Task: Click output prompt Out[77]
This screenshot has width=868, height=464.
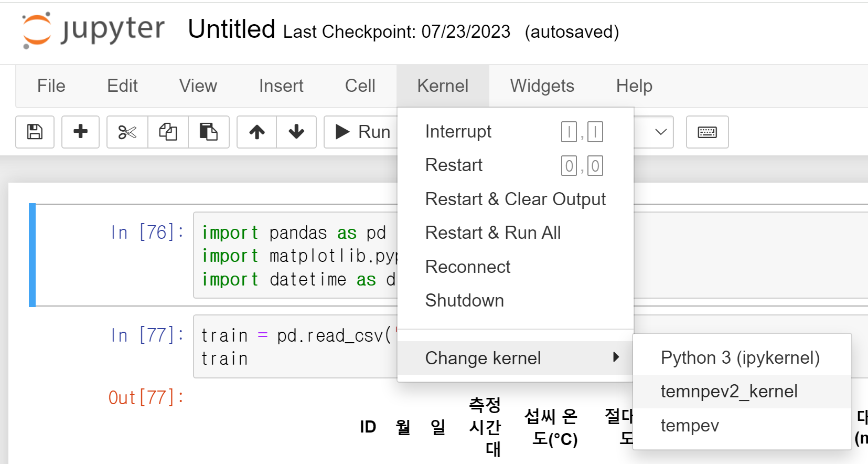Action: pos(146,397)
